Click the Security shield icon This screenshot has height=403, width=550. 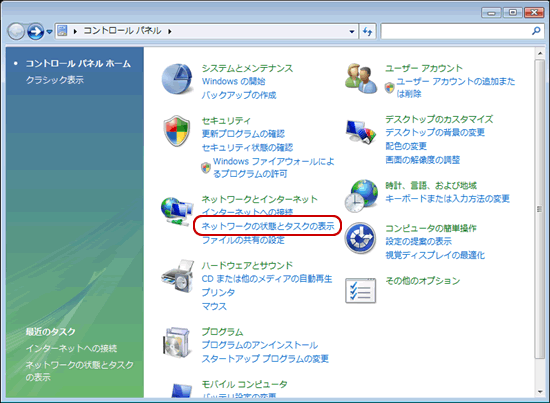(177, 130)
